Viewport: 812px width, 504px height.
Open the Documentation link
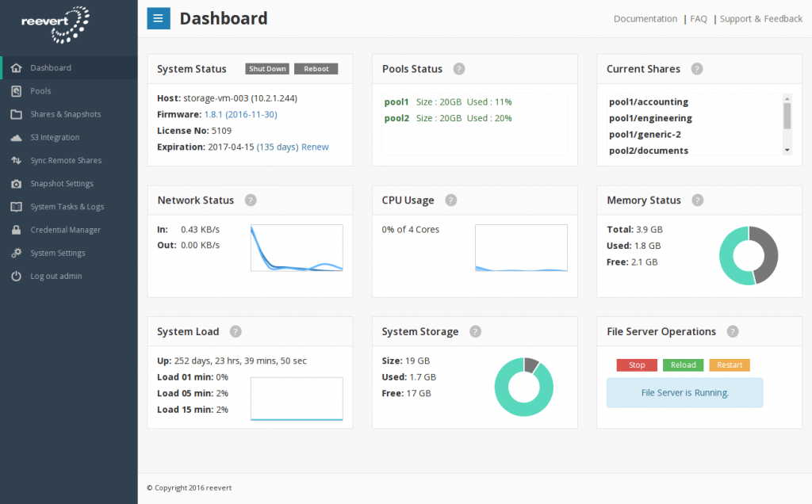[645, 19]
